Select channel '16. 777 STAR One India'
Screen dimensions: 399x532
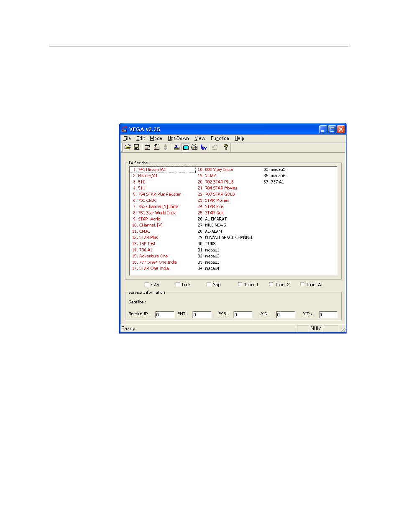154,262
